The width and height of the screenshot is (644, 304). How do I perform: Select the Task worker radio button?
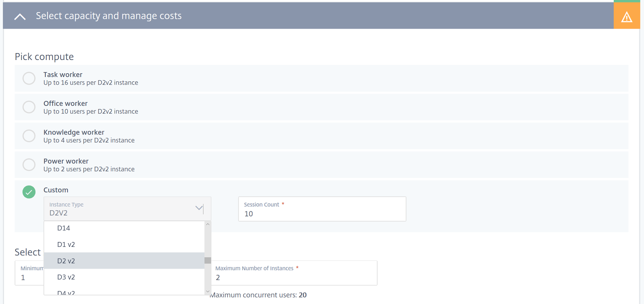click(29, 78)
